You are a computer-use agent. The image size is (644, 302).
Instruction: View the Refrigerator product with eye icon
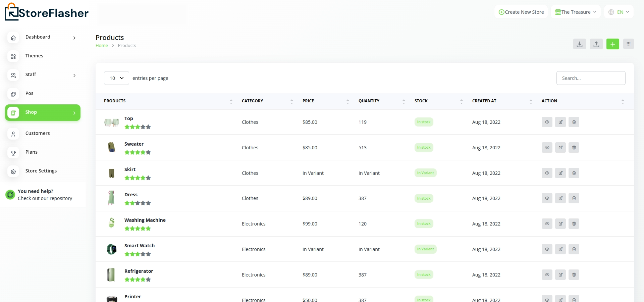(x=547, y=275)
